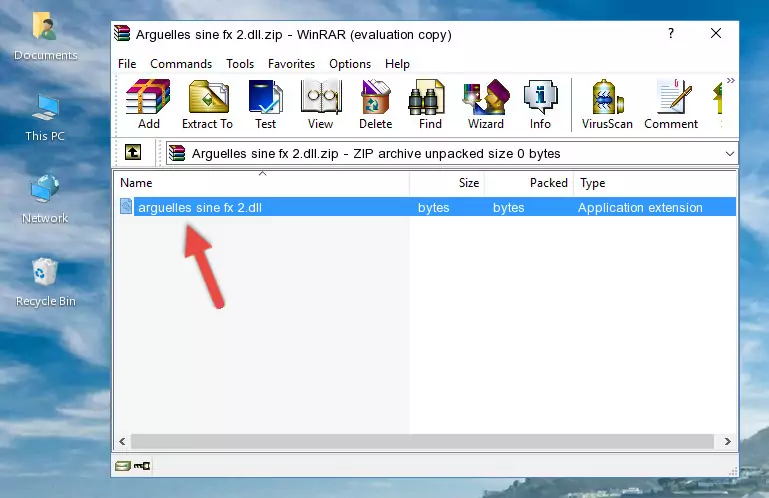Click the horizontal scrollbar left arrow
Screen dimensions: 769x498
pos(122,442)
